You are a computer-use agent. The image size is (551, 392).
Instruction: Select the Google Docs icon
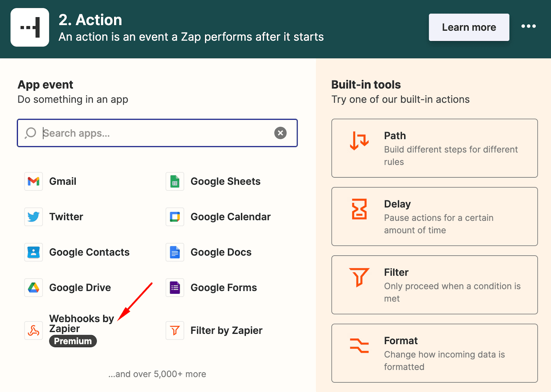[175, 252]
